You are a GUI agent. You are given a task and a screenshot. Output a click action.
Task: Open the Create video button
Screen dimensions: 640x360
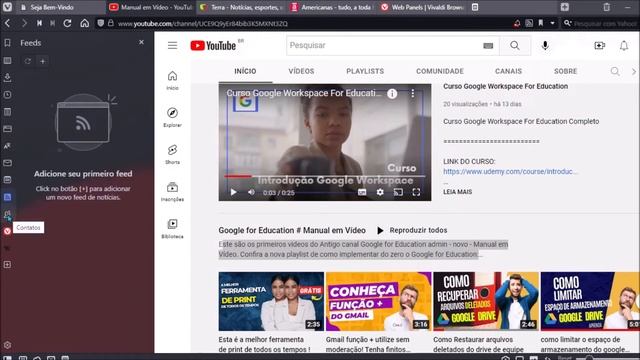pos(599,45)
